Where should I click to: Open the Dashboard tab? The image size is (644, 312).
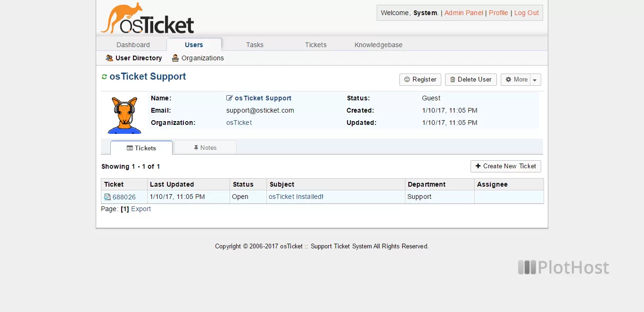coord(133,45)
